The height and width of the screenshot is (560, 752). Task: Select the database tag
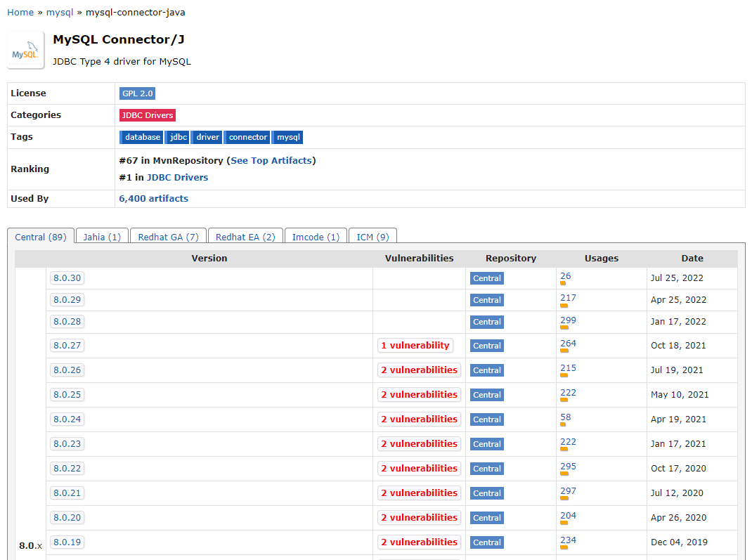pyautogui.click(x=142, y=137)
